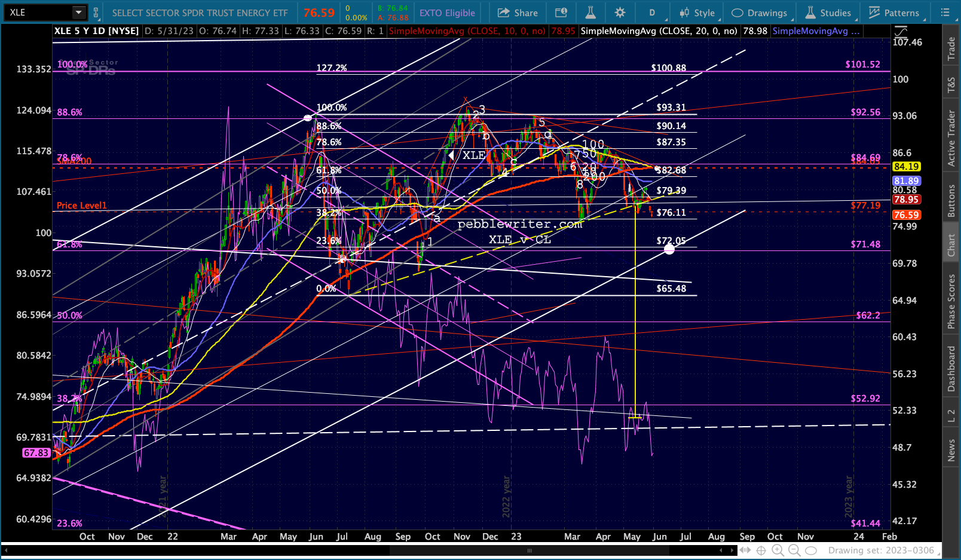The height and width of the screenshot is (560, 961).
Task: Click the yellow 84.19 price bubble
Action: tap(907, 167)
